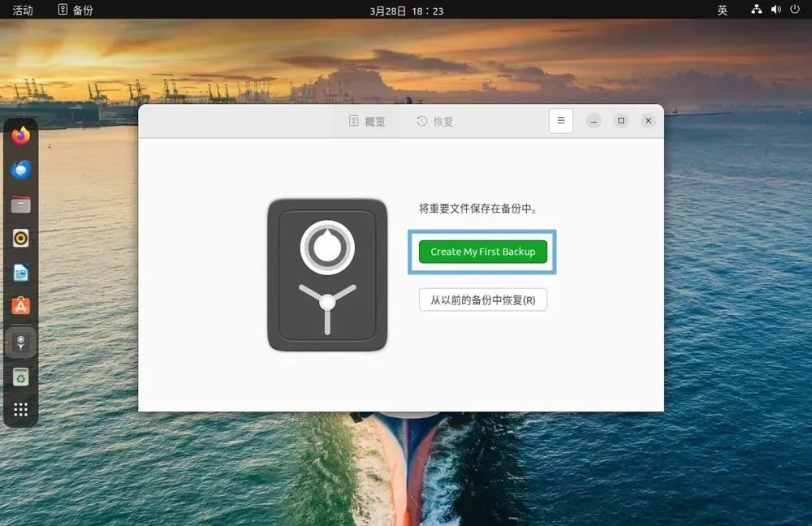This screenshot has height=526, width=812.
Task: Show all applications grid
Action: tap(21, 409)
